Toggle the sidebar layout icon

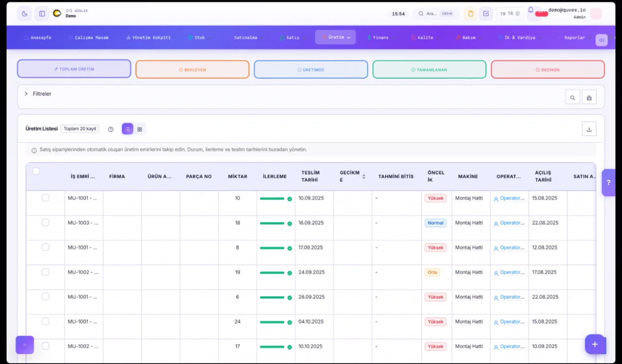pyautogui.click(x=42, y=14)
